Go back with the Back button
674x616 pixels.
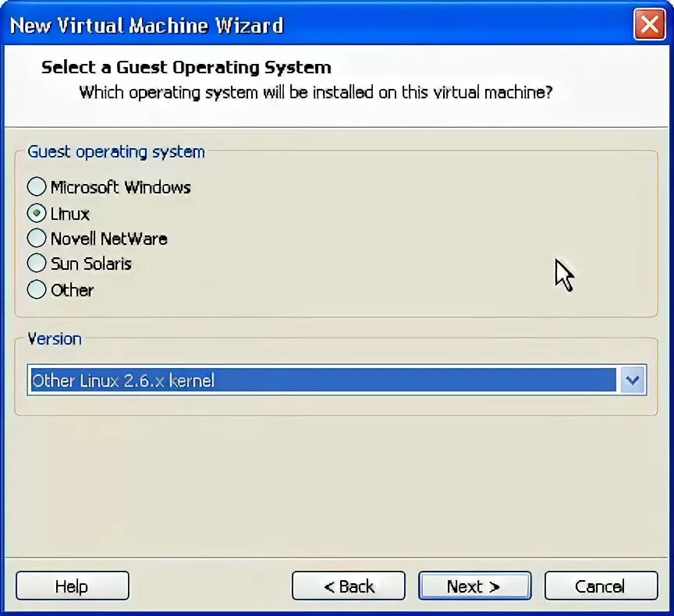point(349,586)
